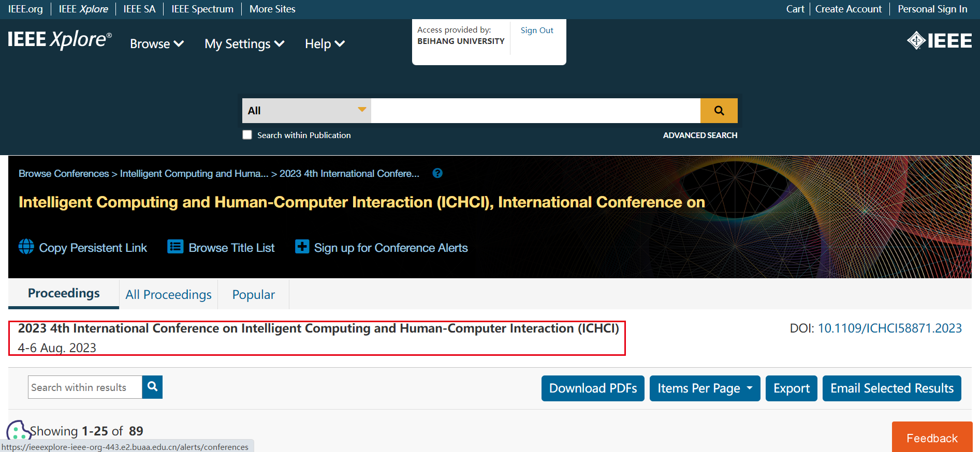Click the IEEE Xplore logo

click(x=60, y=40)
